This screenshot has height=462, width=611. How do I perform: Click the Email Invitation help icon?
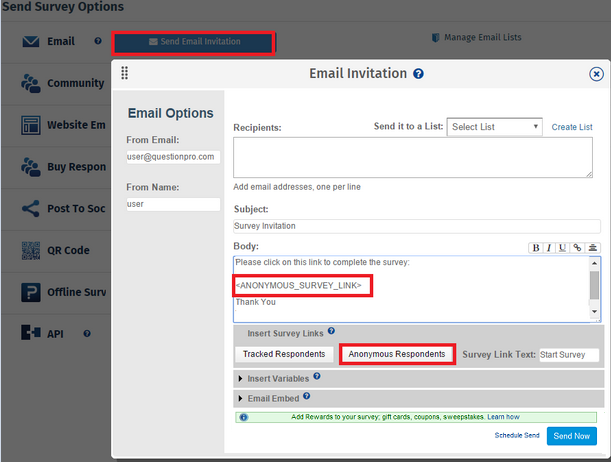coord(418,74)
